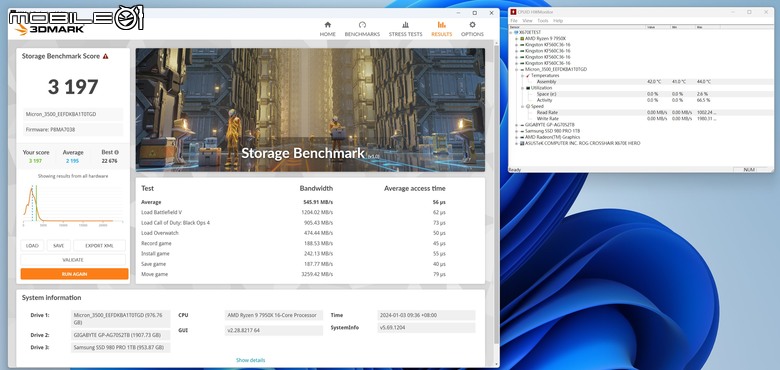Click the CPU AMD Ryzen 9 7950X field

(x=273, y=315)
